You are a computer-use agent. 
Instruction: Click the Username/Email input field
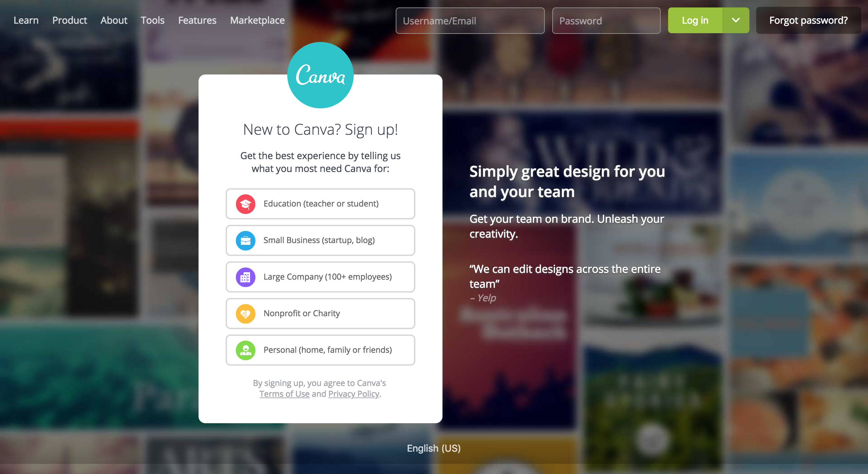pos(471,20)
